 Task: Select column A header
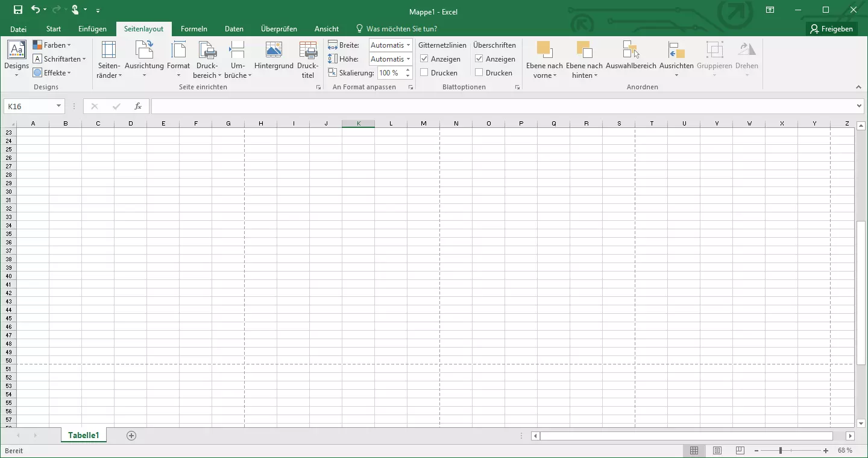point(33,124)
